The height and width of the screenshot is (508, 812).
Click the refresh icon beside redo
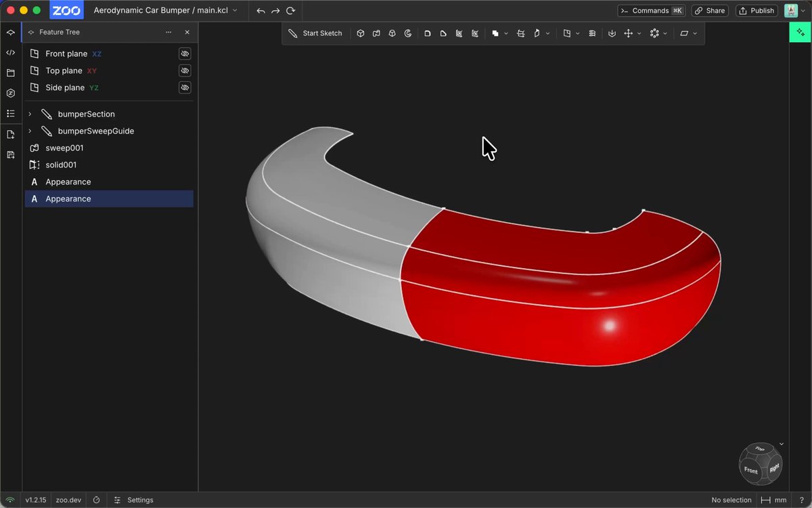coord(291,11)
